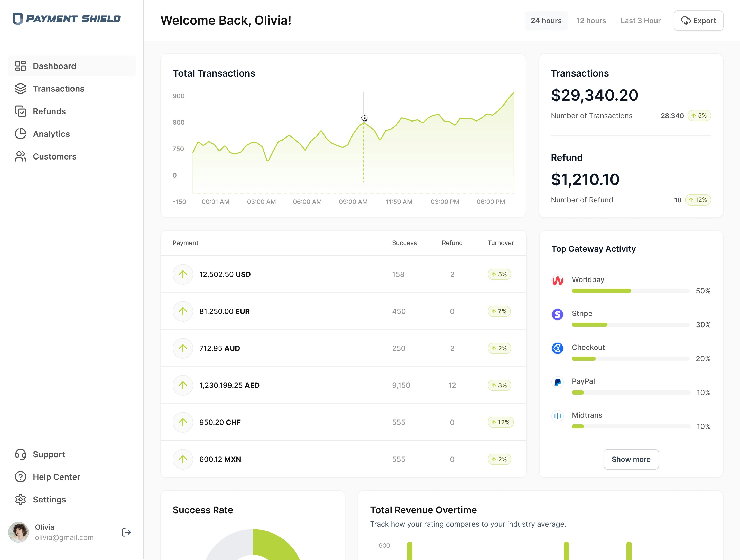Click the $29,340.20 transactions amount
This screenshot has width=740, height=560.
[595, 95]
